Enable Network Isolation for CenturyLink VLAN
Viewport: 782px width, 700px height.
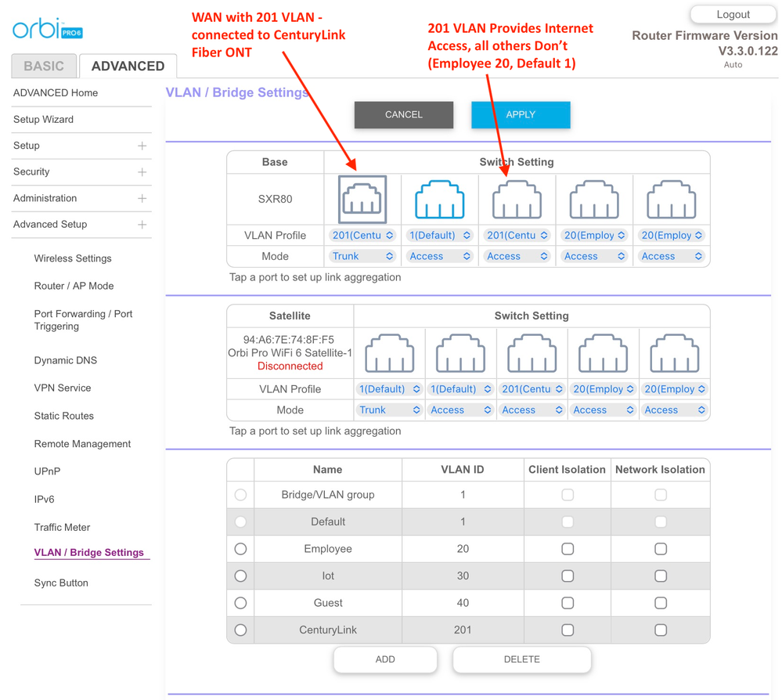661,630
